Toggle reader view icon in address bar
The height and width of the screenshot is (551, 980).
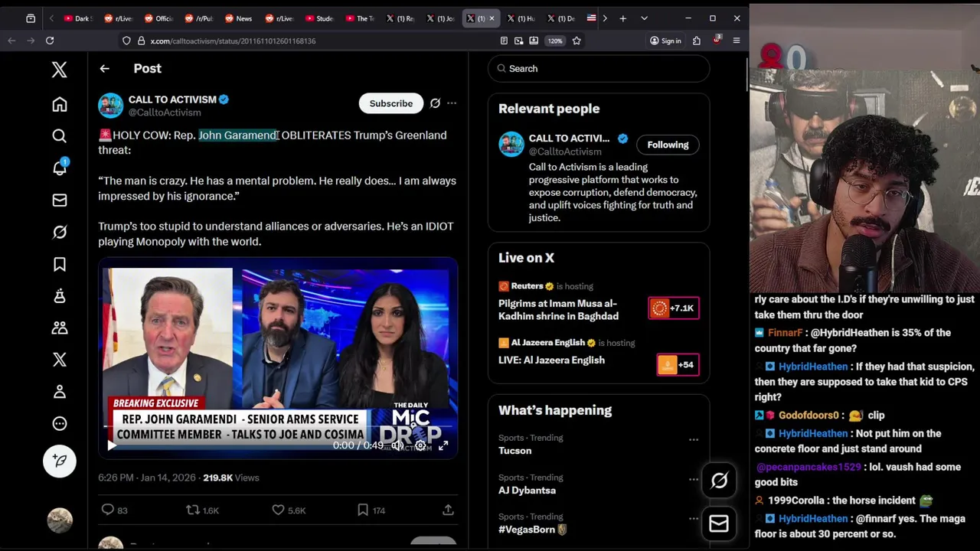tap(504, 41)
